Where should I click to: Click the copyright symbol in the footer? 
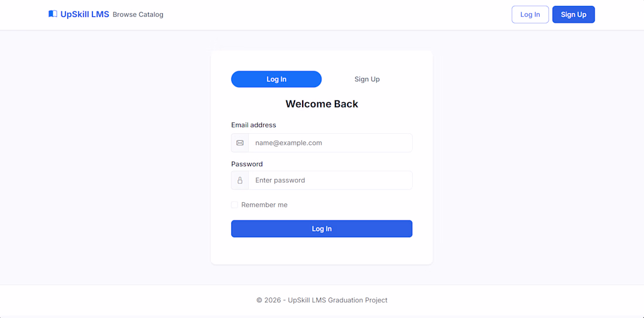tap(259, 300)
